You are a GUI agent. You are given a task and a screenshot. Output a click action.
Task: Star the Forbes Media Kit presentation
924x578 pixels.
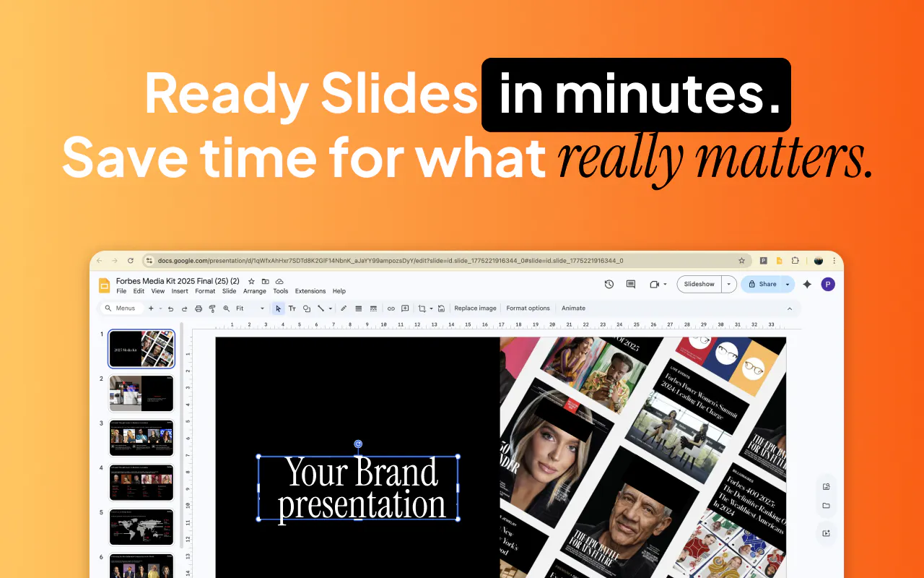251,281
